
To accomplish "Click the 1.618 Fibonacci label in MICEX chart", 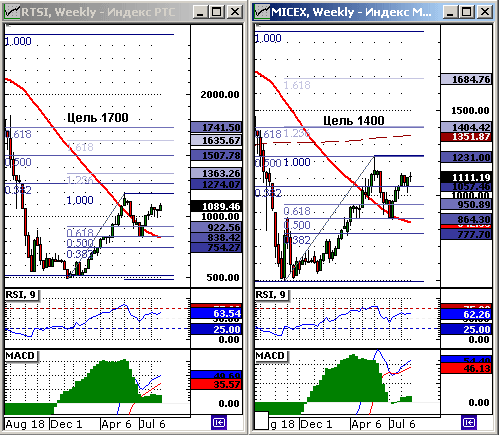I will [297, 85].
